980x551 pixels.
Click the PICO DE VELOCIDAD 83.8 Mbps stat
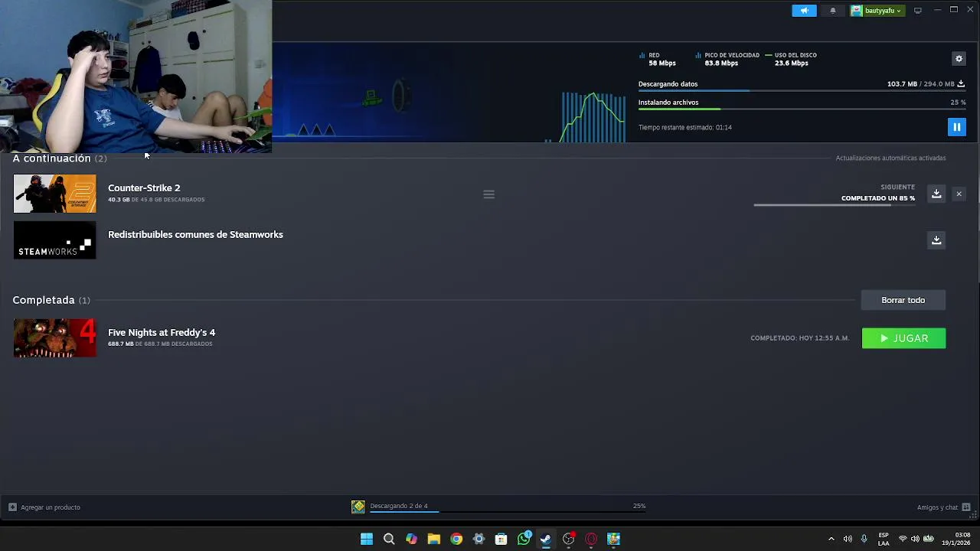(x=727, y=59)
